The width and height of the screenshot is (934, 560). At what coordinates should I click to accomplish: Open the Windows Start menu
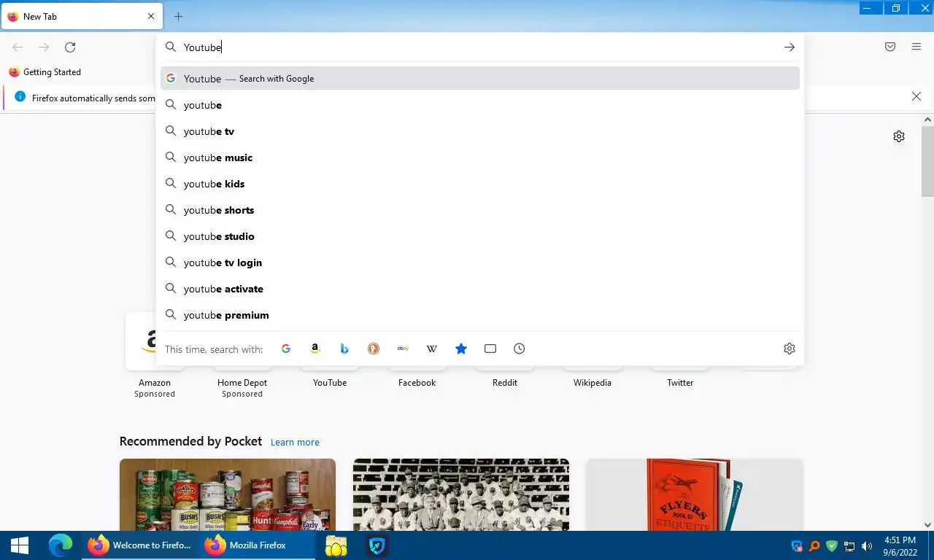pos(20,545)
